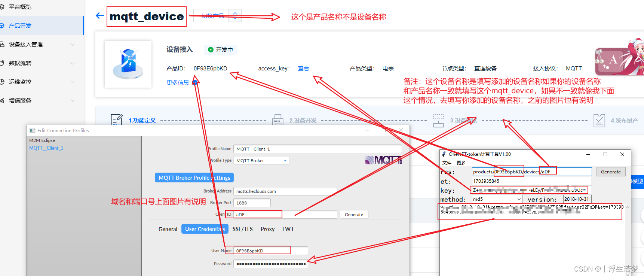Screen dimensions: 644x276
Task: Click the OneNET token tool feather icon
Action: [x=444, y=154]
